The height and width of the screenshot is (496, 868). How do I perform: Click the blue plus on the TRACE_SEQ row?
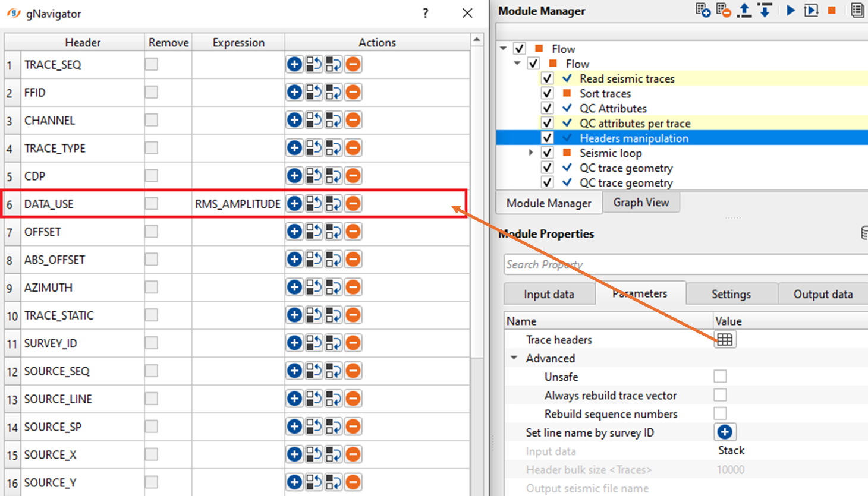pos(294,64)
